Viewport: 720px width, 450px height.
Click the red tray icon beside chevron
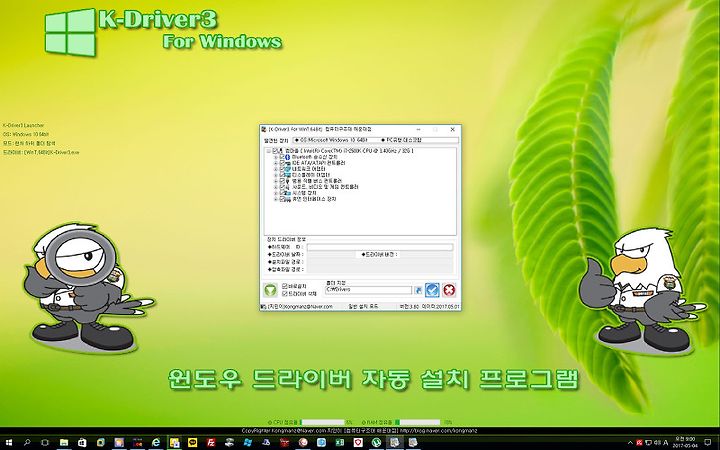coord(639,443)
